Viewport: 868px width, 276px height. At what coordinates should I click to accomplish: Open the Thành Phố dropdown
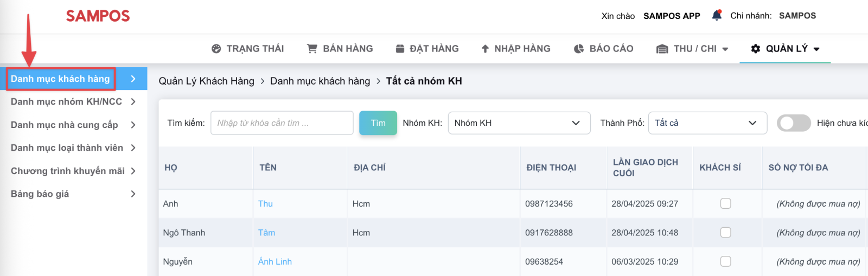pyautogui.click(x=708, y=123)
